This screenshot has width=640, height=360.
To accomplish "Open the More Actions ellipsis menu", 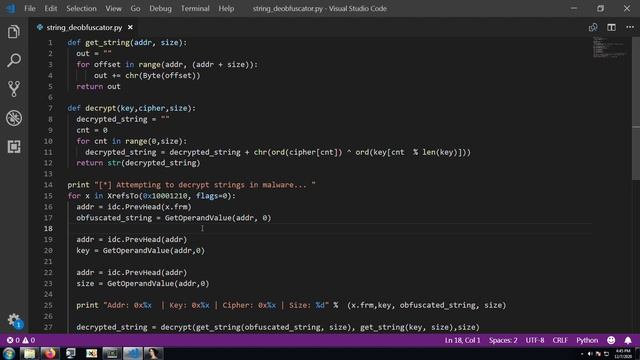I will click(x=630, y=27).
